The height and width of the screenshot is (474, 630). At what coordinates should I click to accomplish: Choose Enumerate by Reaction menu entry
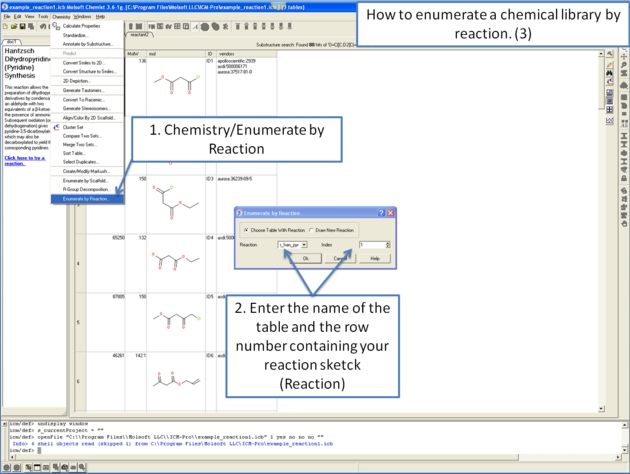click(85, 198)
